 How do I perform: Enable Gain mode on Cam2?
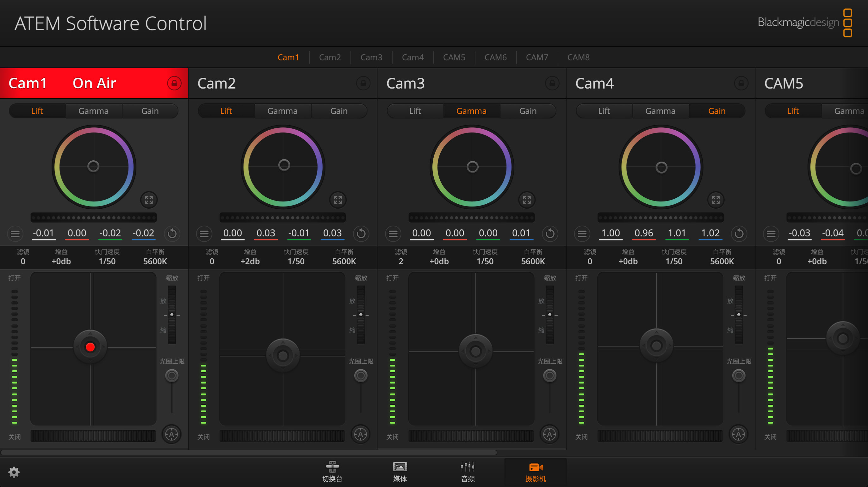pyautogui.click(x=339, y=111)
